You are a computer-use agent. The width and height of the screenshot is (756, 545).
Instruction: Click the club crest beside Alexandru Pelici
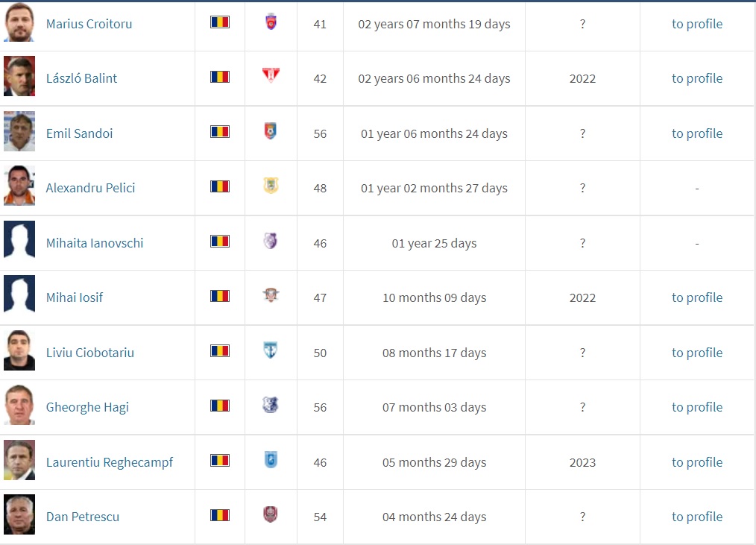click(x=271, y=186)
